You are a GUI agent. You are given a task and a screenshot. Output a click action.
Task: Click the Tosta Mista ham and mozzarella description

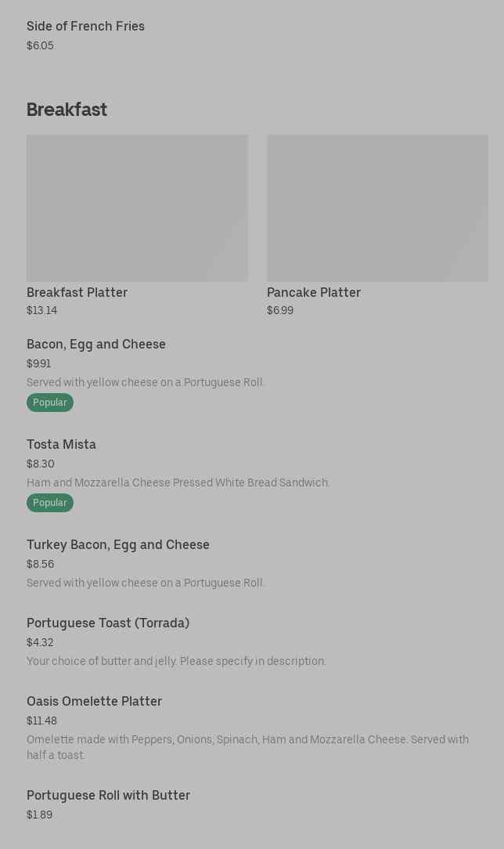point(178,482)
